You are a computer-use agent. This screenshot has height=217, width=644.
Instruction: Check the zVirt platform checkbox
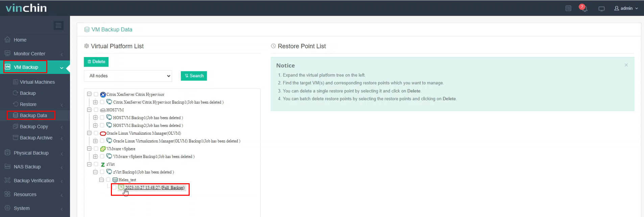(x=96, y=164)
